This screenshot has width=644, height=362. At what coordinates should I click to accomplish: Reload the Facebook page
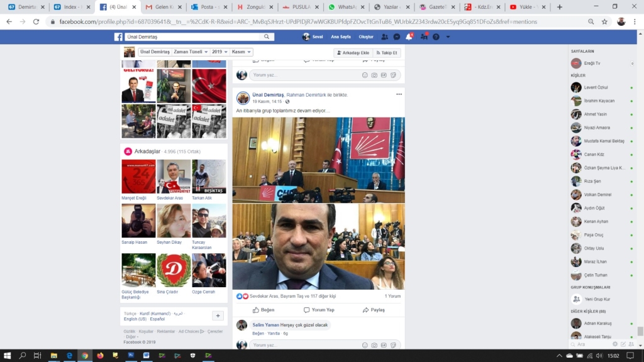click(x=36, y=22)
